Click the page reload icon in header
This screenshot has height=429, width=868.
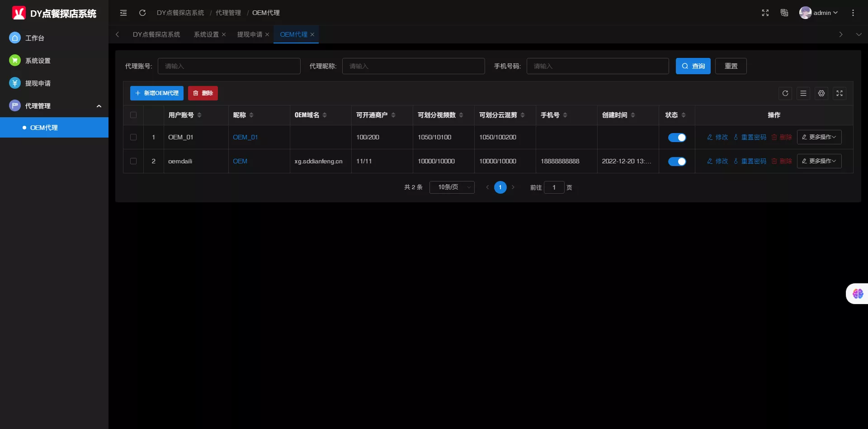(142, 13)
